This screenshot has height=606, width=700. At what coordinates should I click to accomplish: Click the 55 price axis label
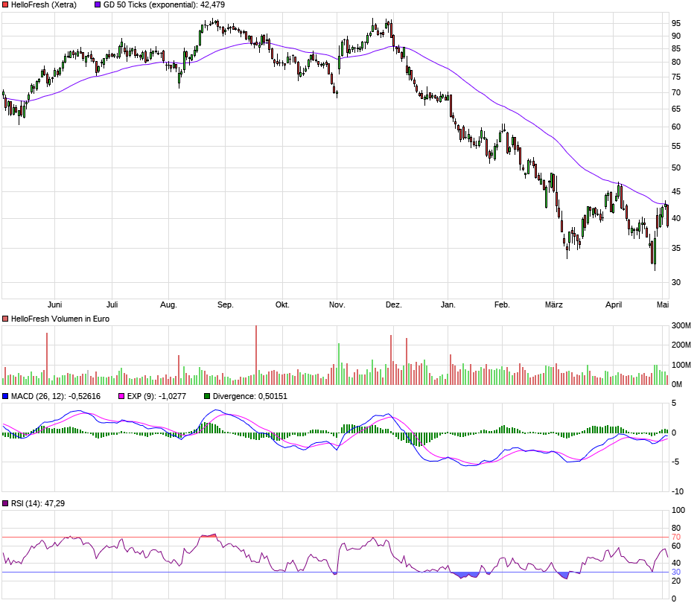coord(676,147)
